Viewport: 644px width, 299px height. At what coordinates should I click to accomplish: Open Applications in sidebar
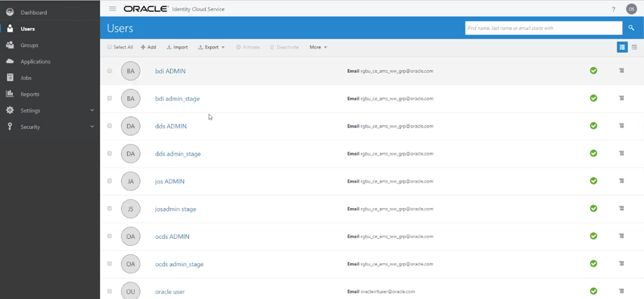(35, 62)
